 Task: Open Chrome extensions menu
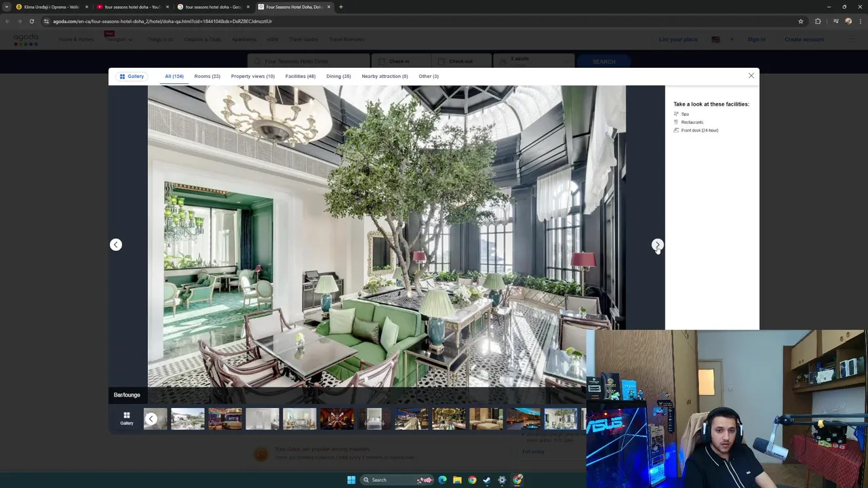pyautogui.click(x=818, y=21)
